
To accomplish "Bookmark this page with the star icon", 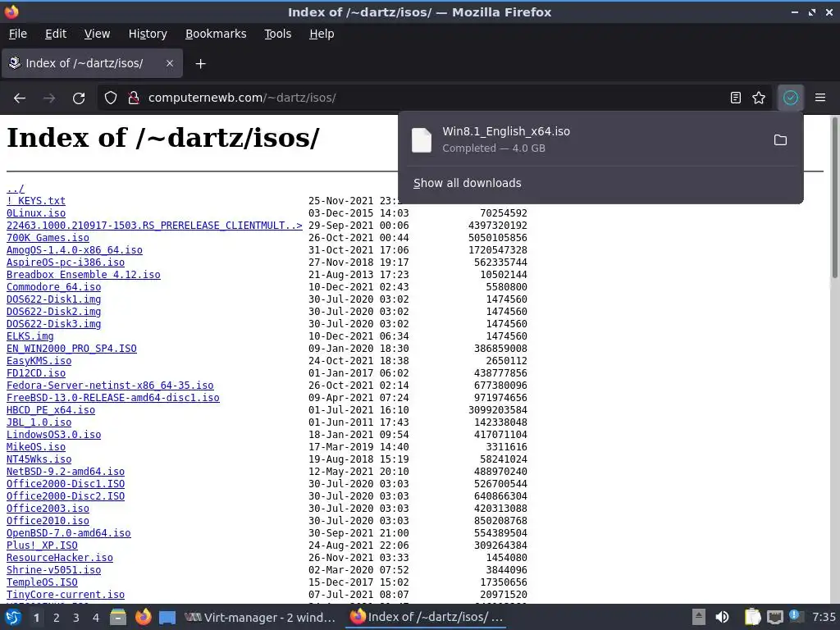I will [x=759, y=98].
